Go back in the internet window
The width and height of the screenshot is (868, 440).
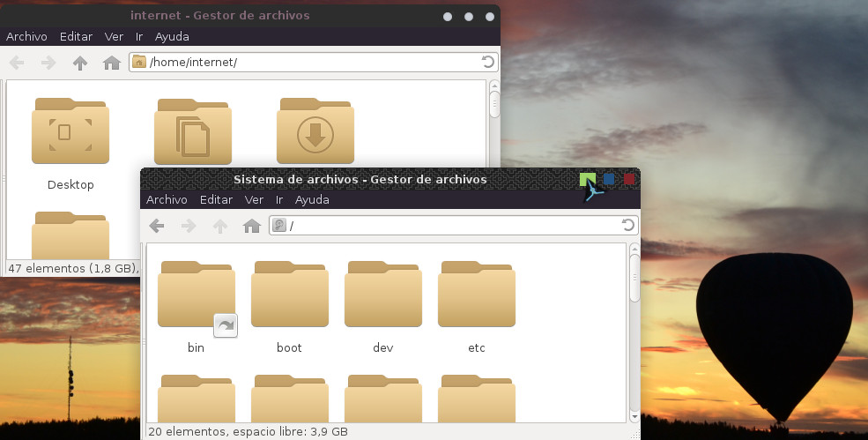click(17, 63)
